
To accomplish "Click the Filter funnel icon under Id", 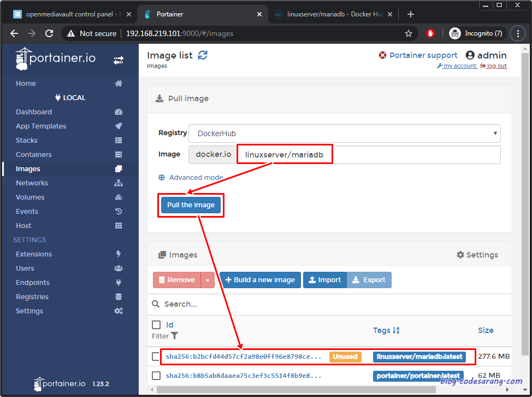I will tap(174, 336).
